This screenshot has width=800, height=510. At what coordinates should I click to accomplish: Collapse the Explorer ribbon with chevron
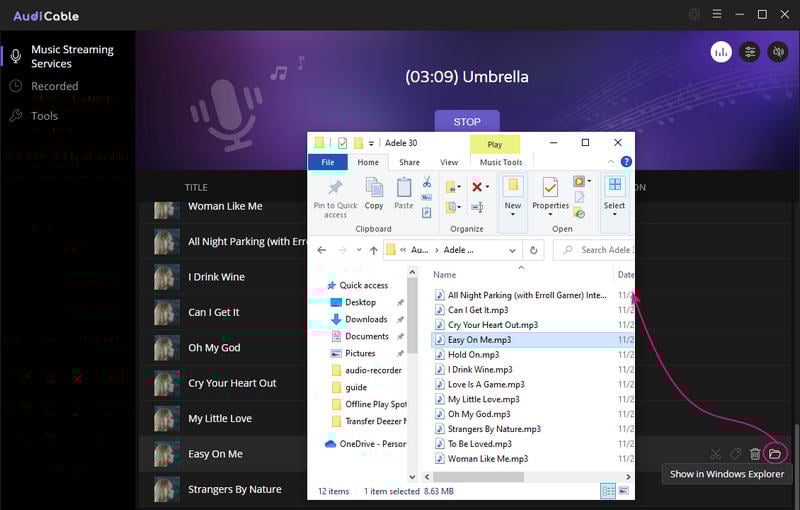coord(611,162)
